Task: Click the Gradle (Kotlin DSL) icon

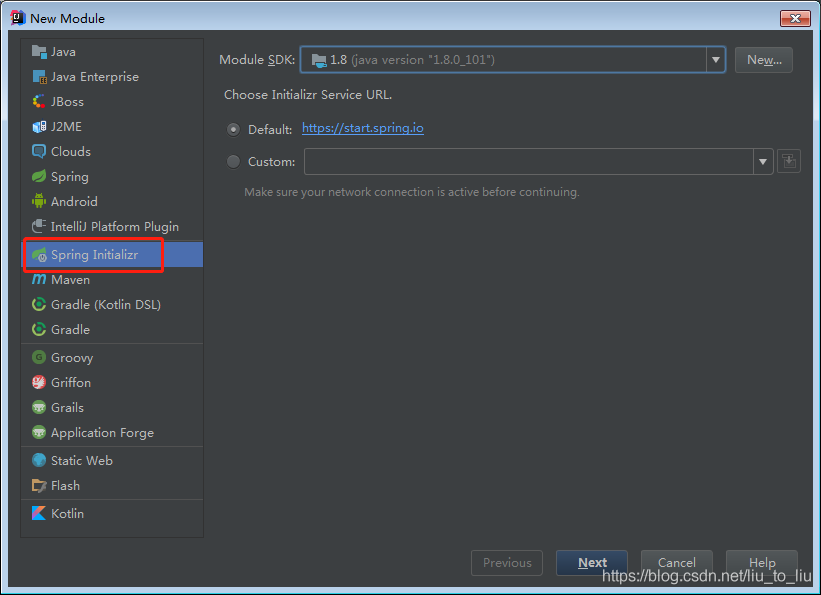Action: 39,304
